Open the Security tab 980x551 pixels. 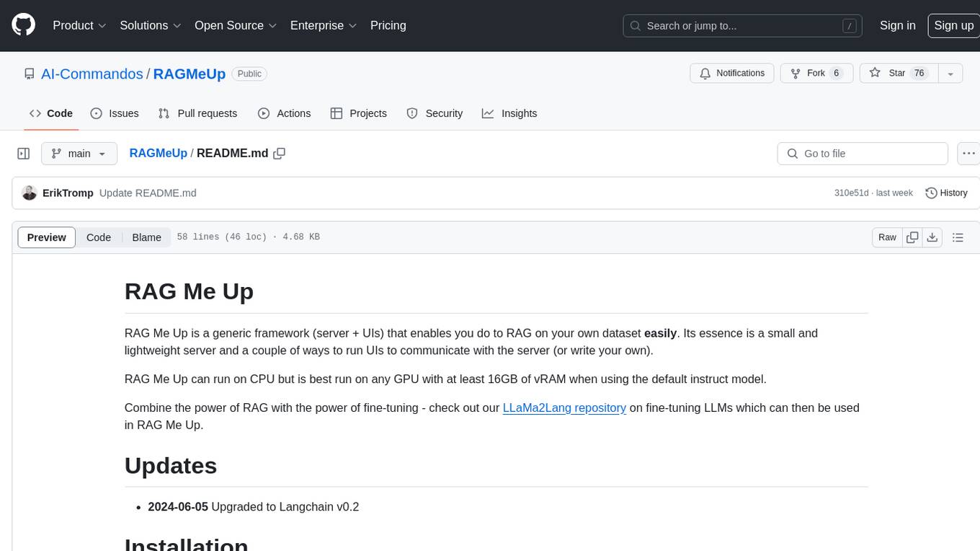tap(435, 113)
